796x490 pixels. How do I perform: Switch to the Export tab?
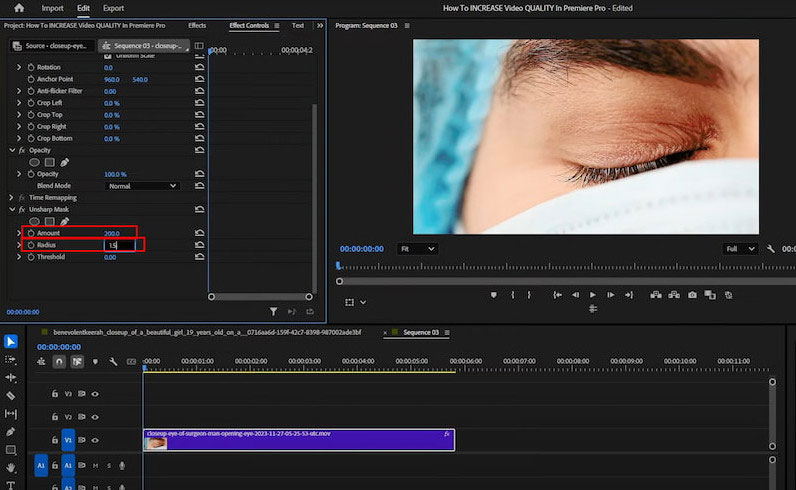(x=113, y=8)
